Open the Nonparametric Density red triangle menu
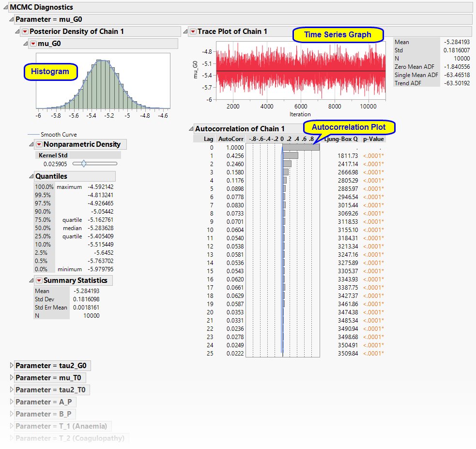476x449 pixels. tap(39, 144)
